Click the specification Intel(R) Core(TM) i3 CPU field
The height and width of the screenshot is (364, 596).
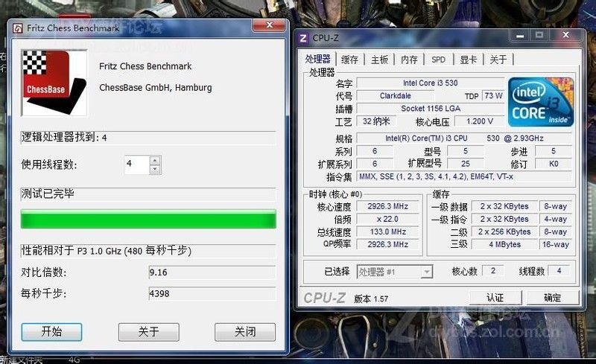tap(464, 138)
